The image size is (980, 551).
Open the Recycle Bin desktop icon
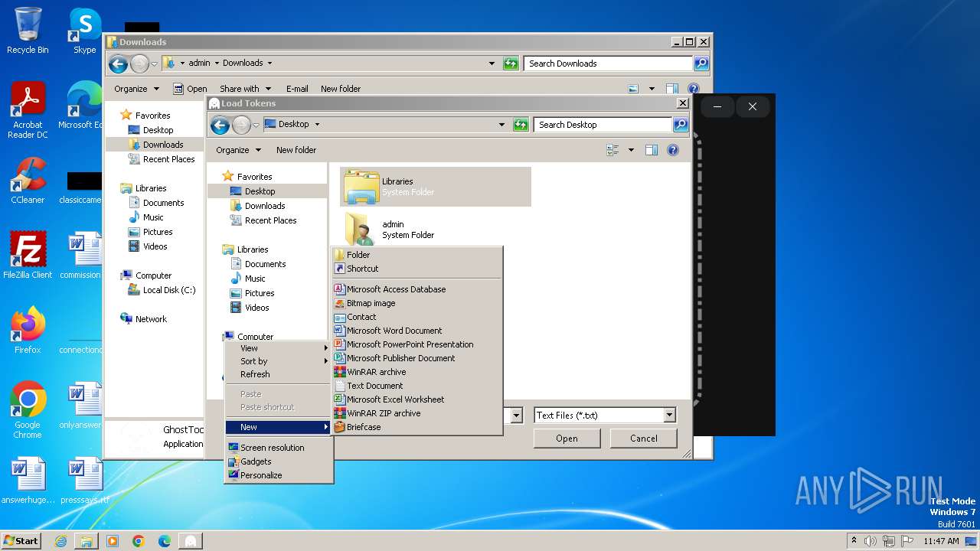(28, 31)
